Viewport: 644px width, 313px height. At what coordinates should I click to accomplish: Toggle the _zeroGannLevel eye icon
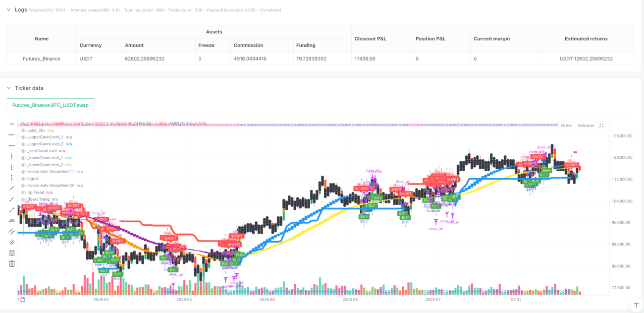(x=23, y=151)
